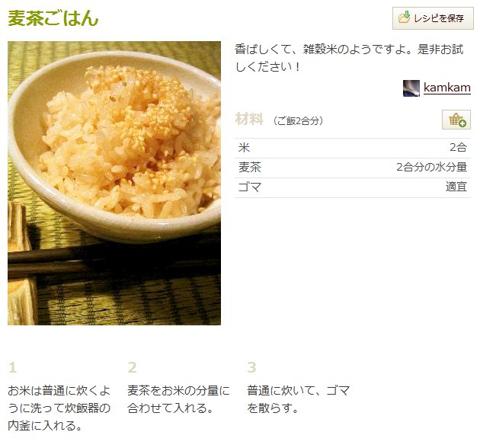This screenshot has height=448, width=480.
Task: Click the folder icon in save button
Action: pos(404,18)
